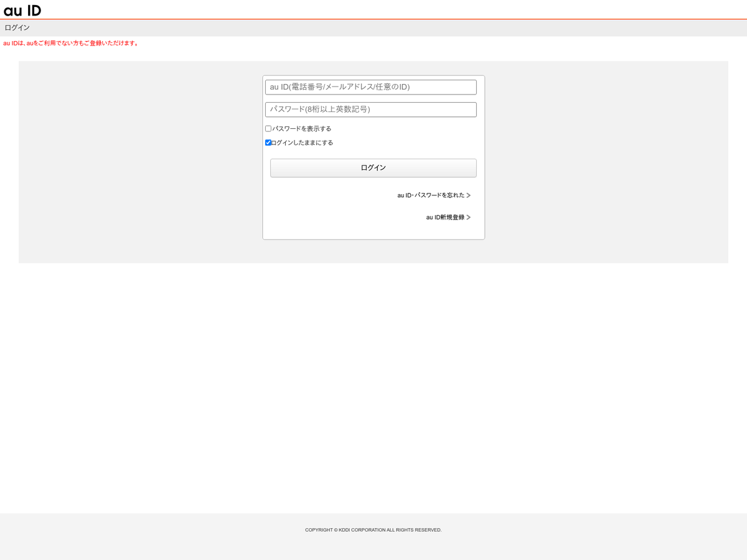Focus the au ID input field
Viewport: 747px width, 560px height.
(371, 87)
